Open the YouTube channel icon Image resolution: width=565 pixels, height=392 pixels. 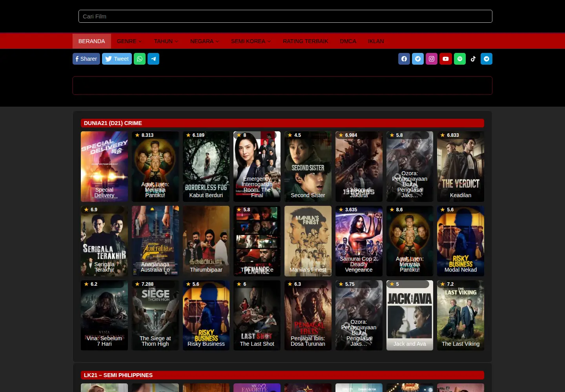point(446,59)
